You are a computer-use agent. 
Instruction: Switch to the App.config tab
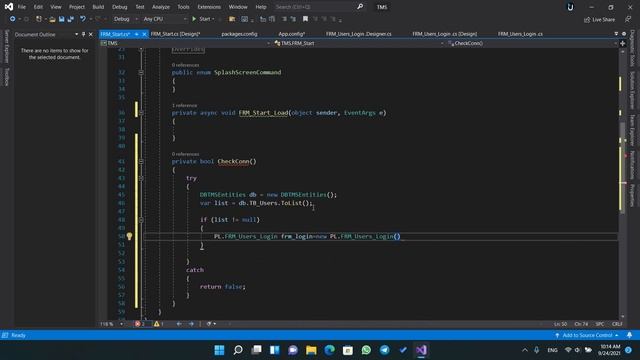pos(291,34)
